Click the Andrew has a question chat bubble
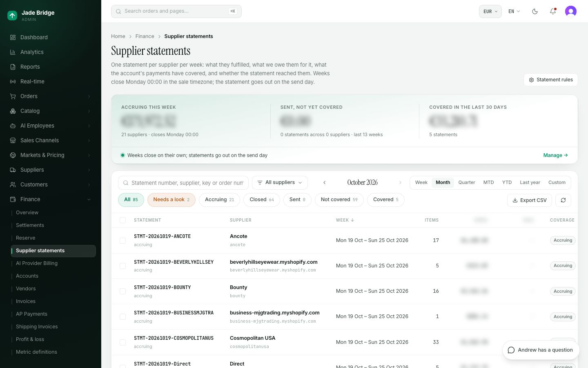Image resolution: width=588 pixels, height=368 pixels. [541, 350]
